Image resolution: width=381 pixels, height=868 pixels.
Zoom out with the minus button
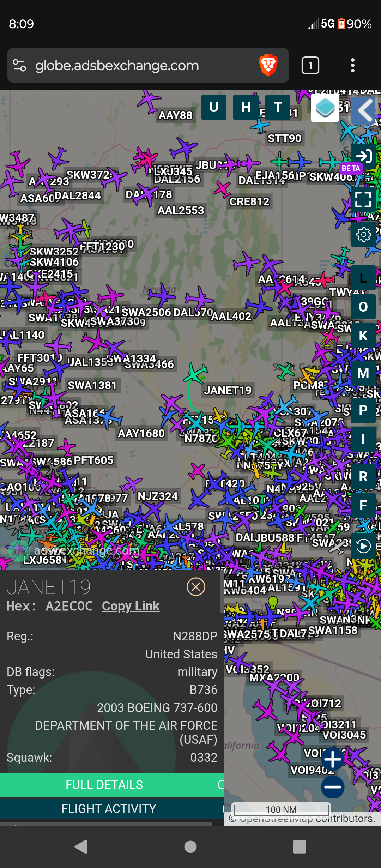[x=333, y=787]
